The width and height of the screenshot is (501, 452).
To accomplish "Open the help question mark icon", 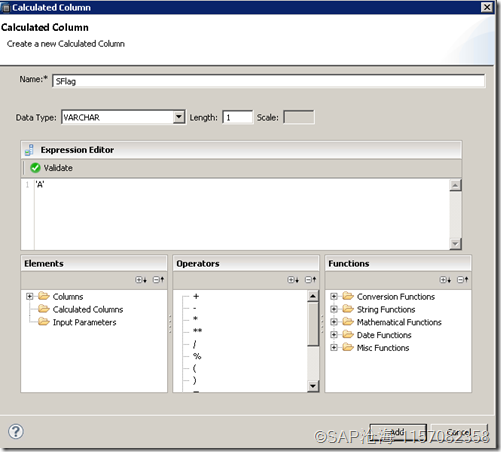I will [16, 432].
